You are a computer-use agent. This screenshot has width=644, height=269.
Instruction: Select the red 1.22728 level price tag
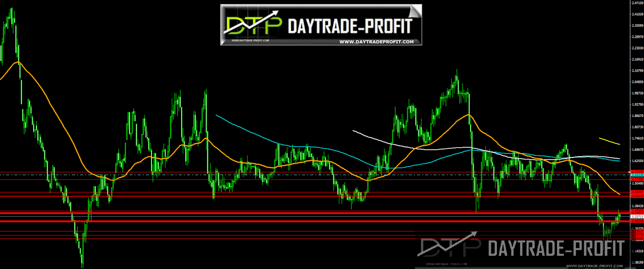pos(637,235)
